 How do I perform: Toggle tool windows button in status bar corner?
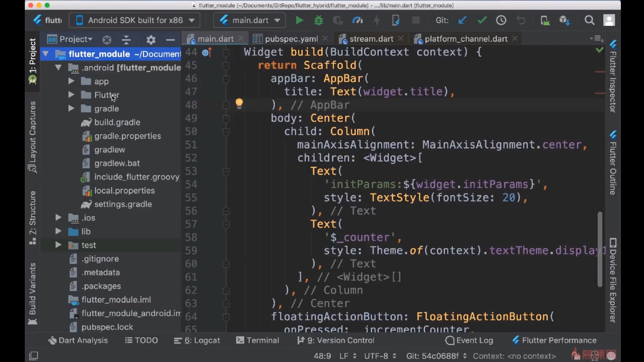(x=34, y=356)
